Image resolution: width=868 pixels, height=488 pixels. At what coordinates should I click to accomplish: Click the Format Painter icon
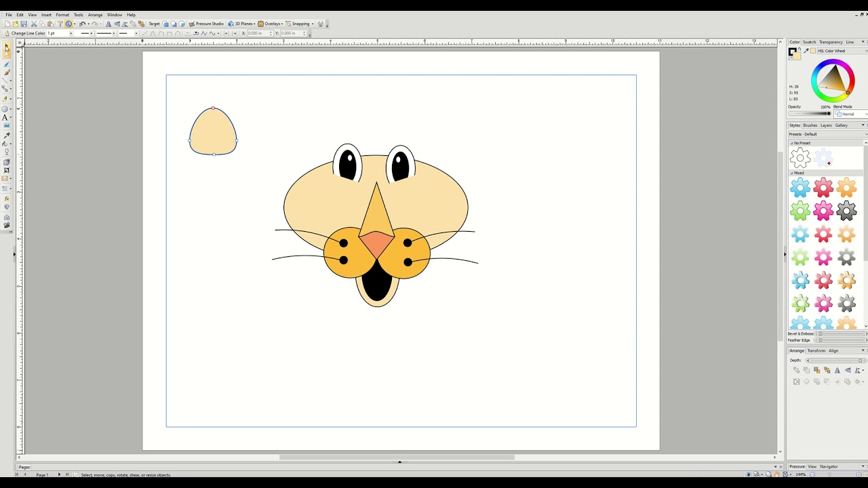[x=60, y=24]
